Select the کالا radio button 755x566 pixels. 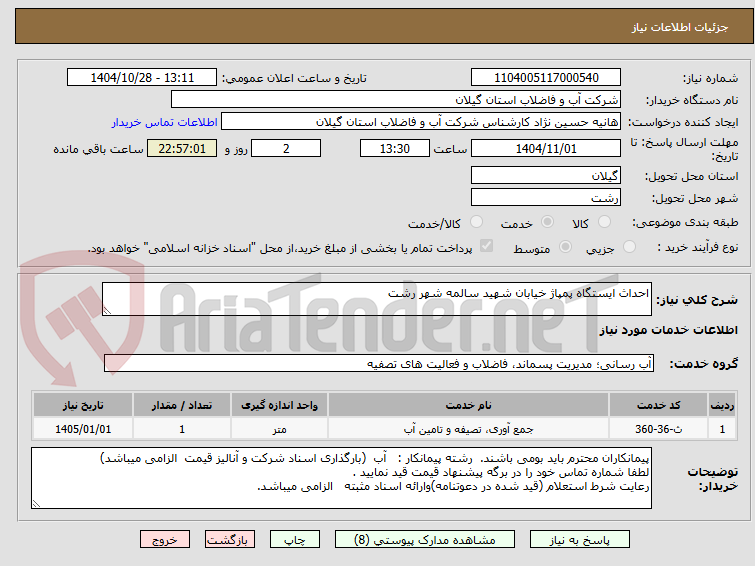[604, 222]
